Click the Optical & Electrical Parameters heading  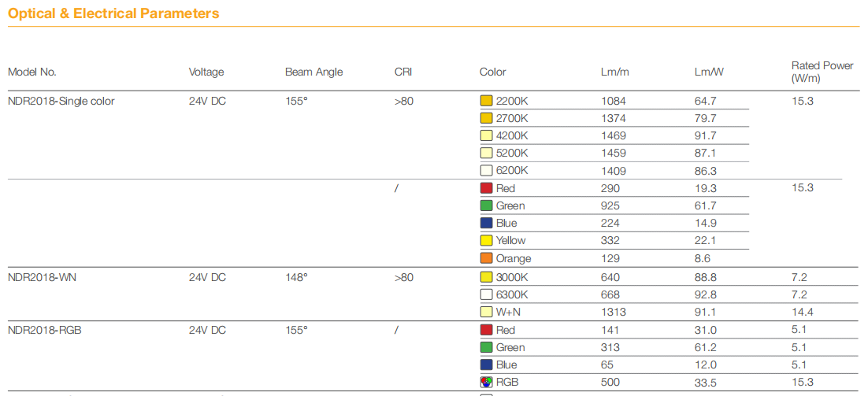click(x=113, y=13)
